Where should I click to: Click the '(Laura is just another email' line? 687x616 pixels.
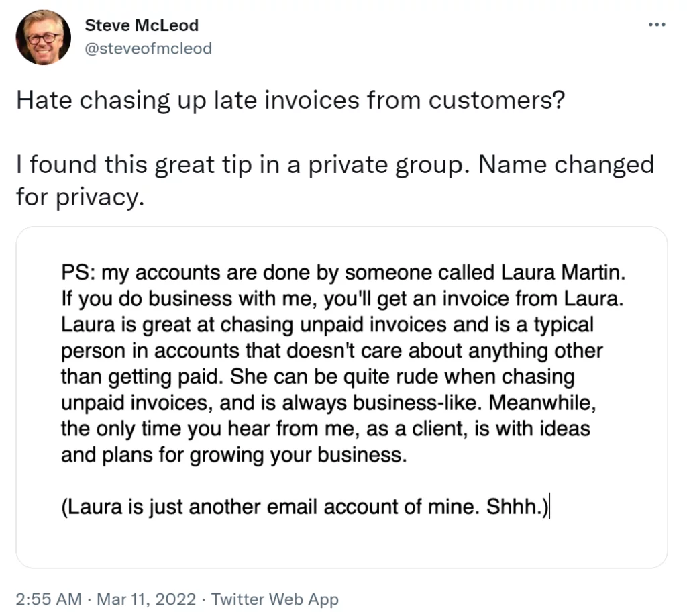[x=305, y=507]
